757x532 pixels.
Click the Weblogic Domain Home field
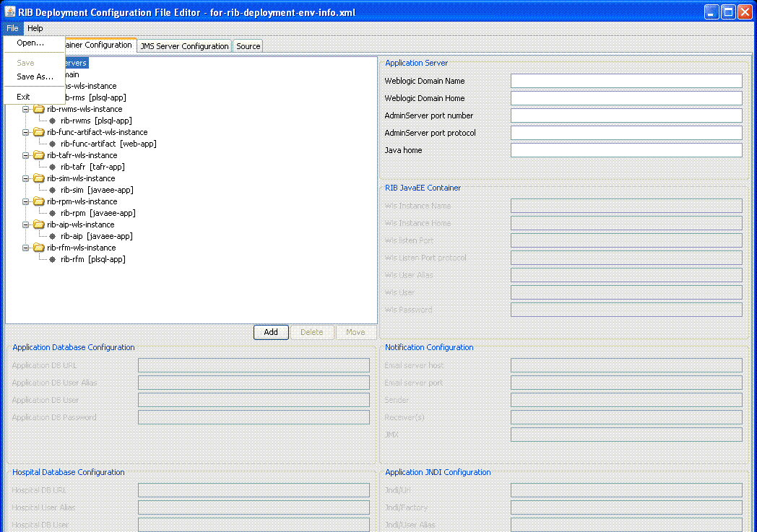tap(626, 98)
